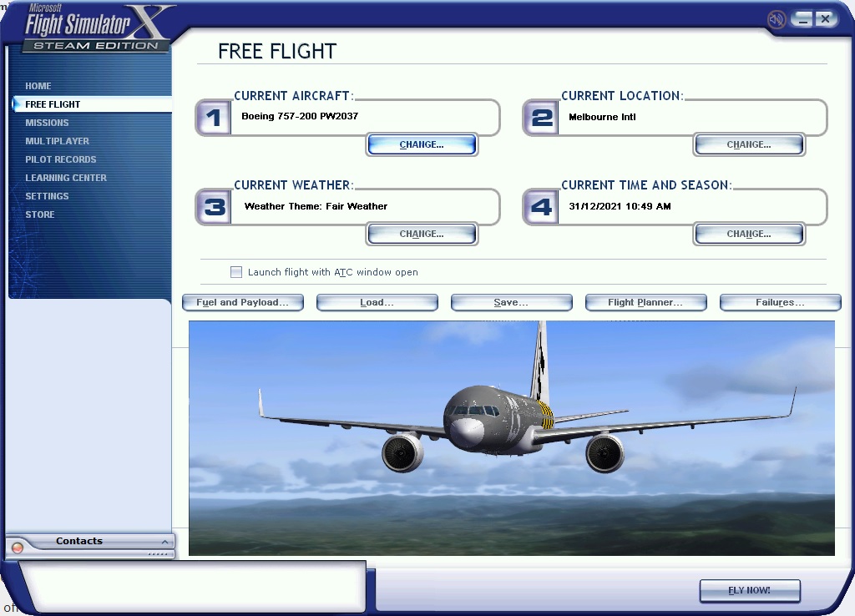Mute the sound with the speaker icon
The width and height of the screenshot is (855, 616).
776,18
